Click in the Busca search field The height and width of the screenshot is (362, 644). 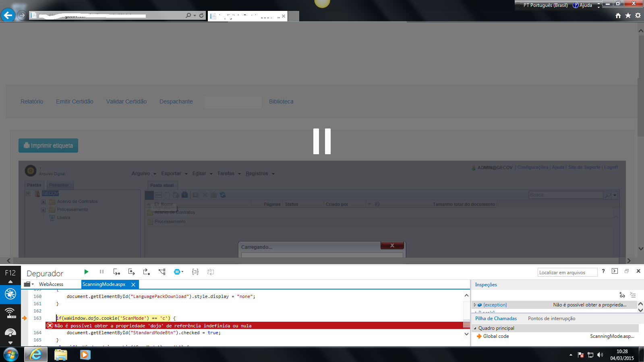566,195
